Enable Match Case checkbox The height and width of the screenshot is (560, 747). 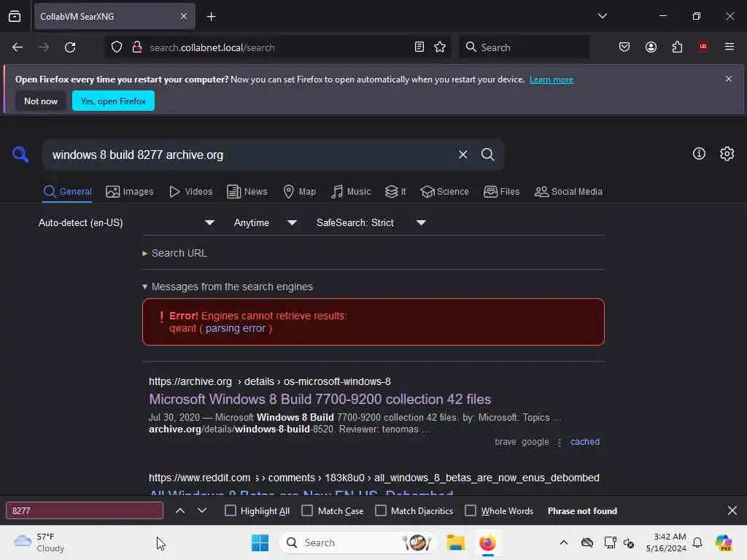click(307, 510)
